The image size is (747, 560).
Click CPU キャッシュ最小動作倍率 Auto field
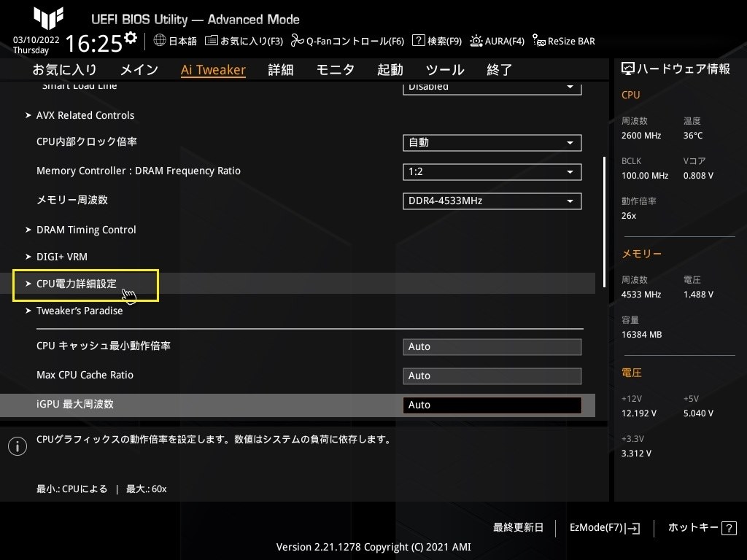492,346
